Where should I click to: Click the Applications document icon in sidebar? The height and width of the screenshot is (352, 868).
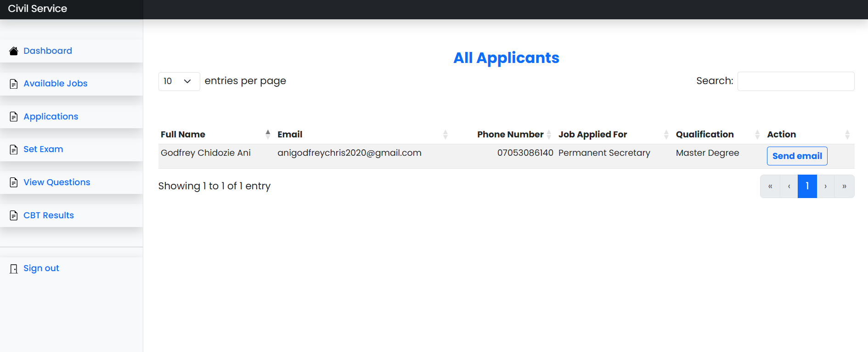(14, 117)
